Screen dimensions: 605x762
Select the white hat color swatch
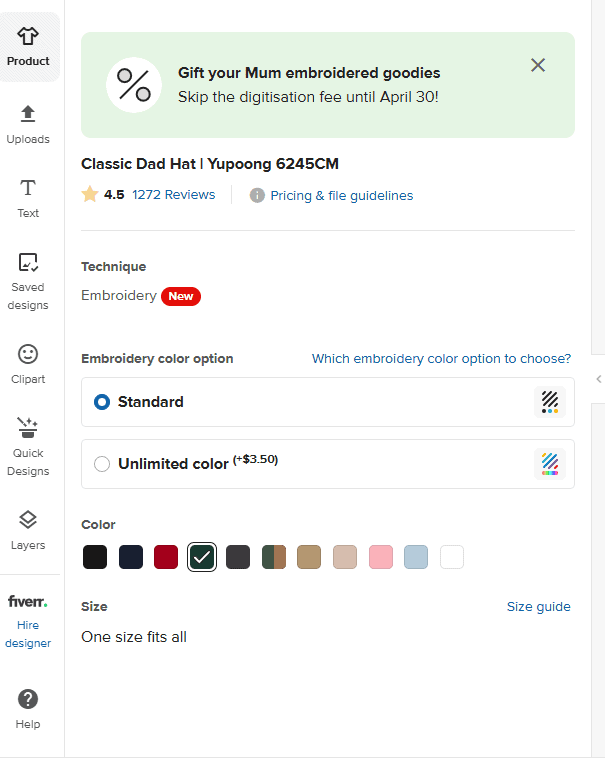[452, 557]
